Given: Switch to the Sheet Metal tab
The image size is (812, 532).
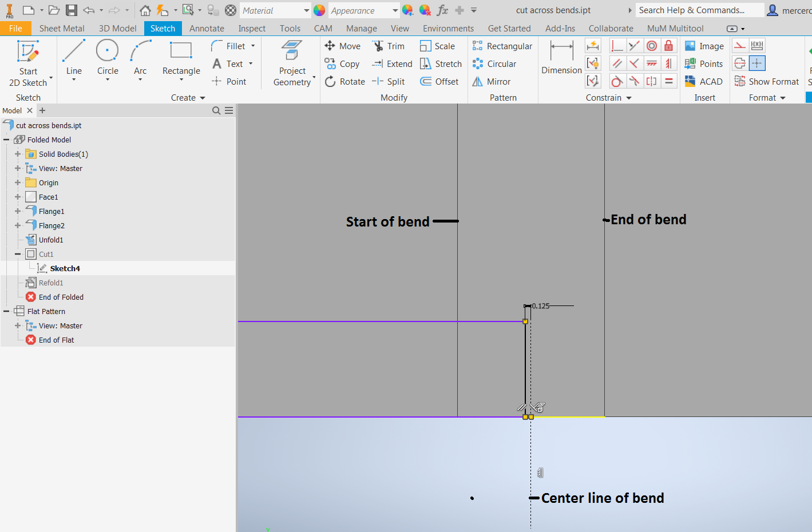Looking at the screenshot, I should pos(62,27).
